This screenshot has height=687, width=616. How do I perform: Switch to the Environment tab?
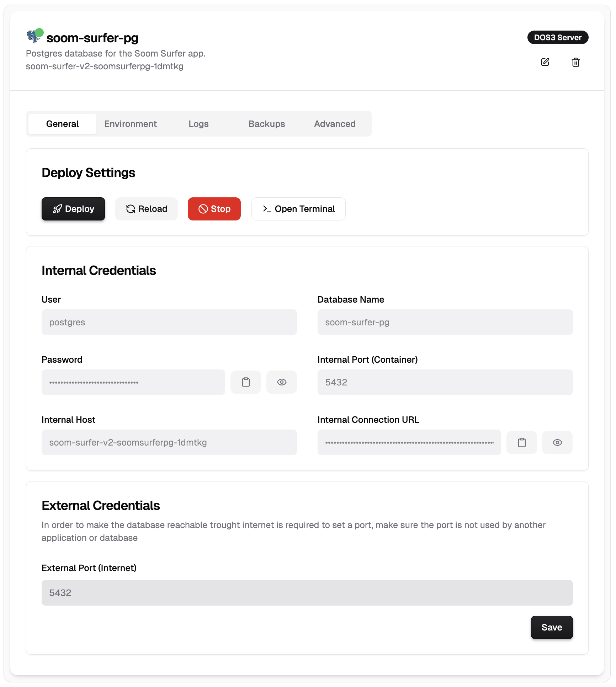point(131,124)
